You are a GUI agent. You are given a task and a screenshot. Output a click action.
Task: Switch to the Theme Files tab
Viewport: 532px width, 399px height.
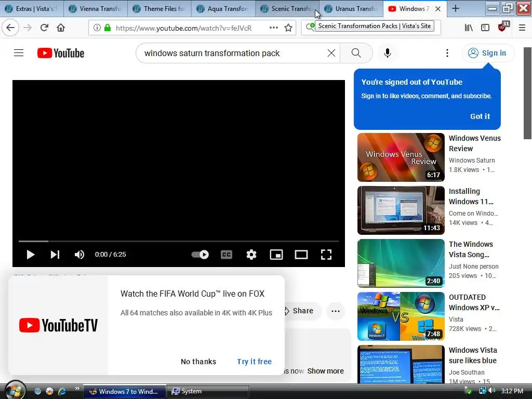coord(159,9)
